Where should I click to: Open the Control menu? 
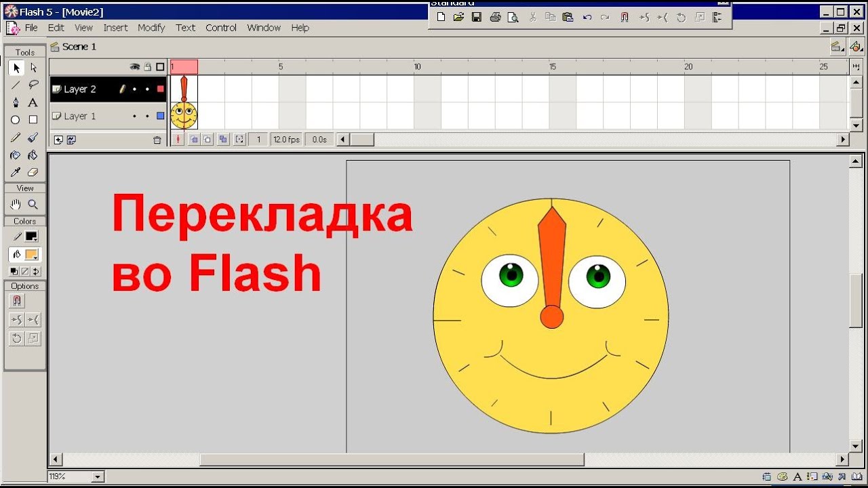[221, 28]
